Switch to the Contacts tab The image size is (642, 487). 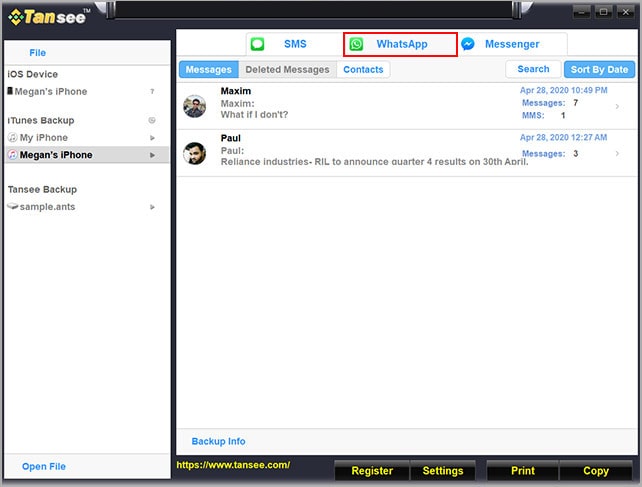(x=363, y=70)
